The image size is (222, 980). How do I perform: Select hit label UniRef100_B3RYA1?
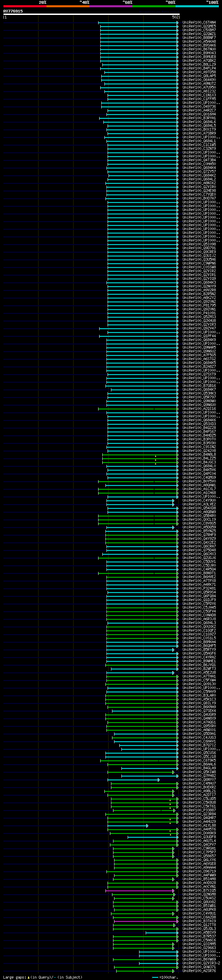click(x=199, y=118)
